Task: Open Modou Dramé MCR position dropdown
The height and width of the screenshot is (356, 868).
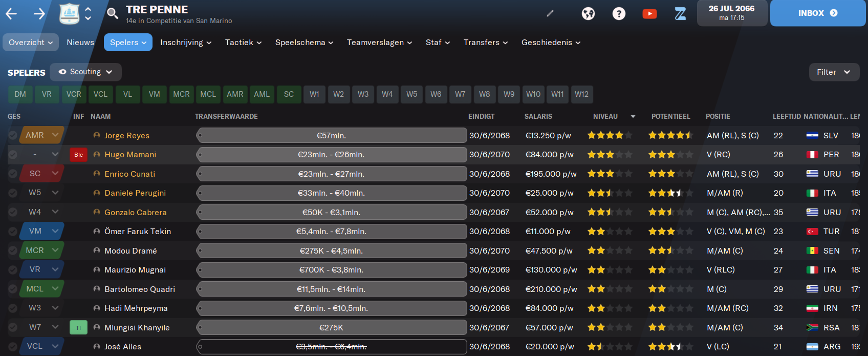Action: pyautogui.click(x=41, y=250)
